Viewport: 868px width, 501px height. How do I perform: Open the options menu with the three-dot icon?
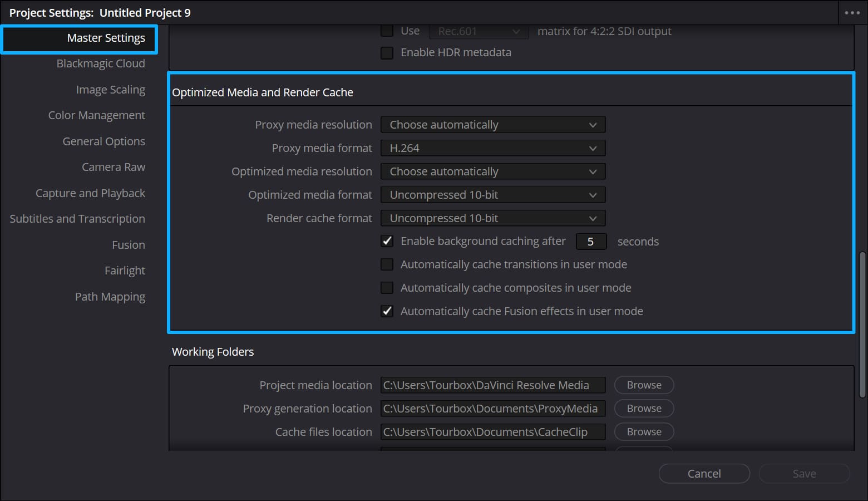tap(852, 12)
